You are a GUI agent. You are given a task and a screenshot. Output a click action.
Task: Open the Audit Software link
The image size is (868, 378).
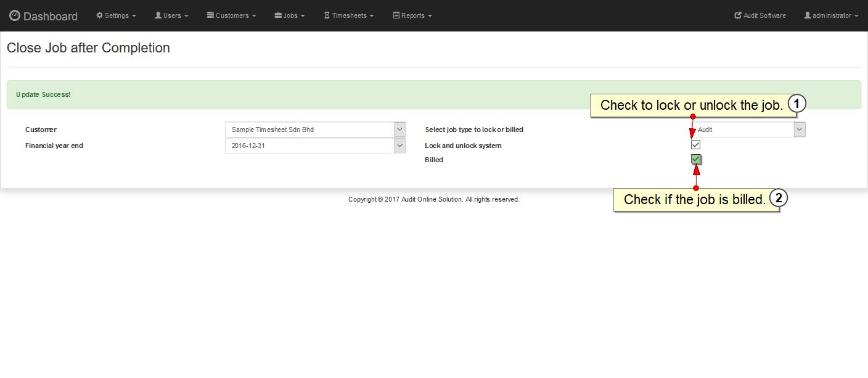tap(764, 15)
